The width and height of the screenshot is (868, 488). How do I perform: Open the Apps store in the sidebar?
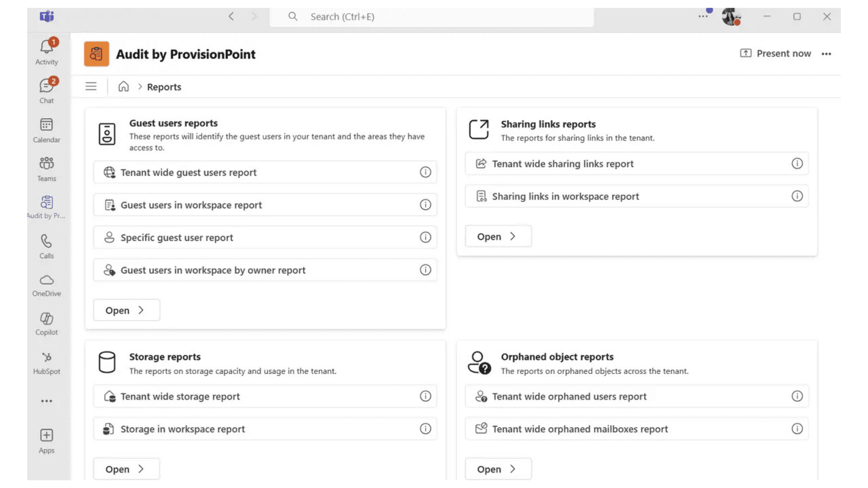click(46, 441)
